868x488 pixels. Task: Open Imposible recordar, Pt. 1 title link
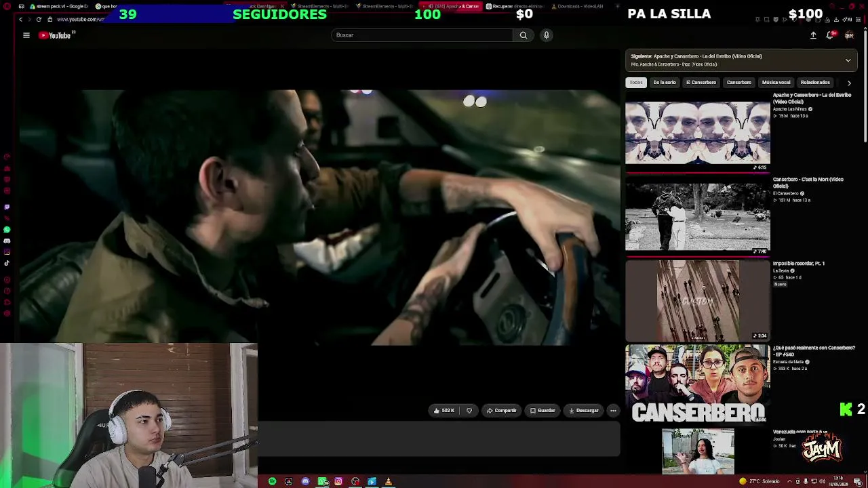[x=799, y=263]
